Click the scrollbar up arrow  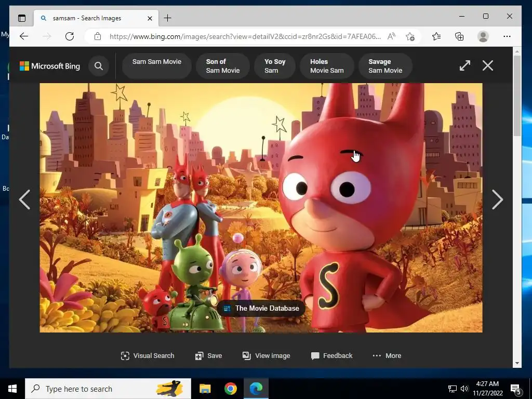tap(517, 51)
